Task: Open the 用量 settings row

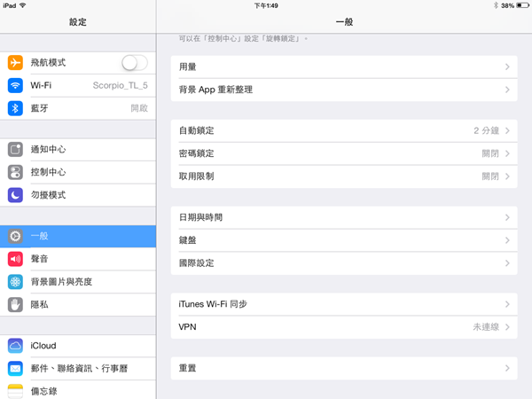Action: click(x=344, y=66)
